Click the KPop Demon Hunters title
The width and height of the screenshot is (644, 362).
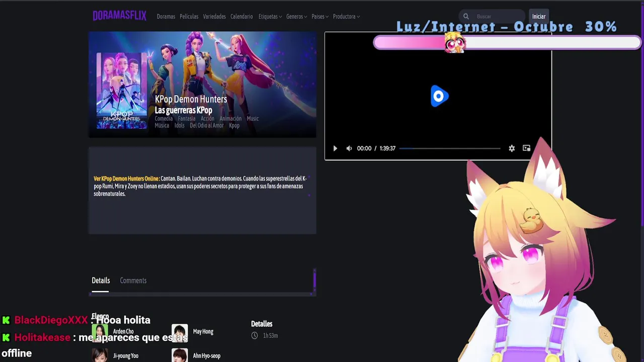click(191, 99)
